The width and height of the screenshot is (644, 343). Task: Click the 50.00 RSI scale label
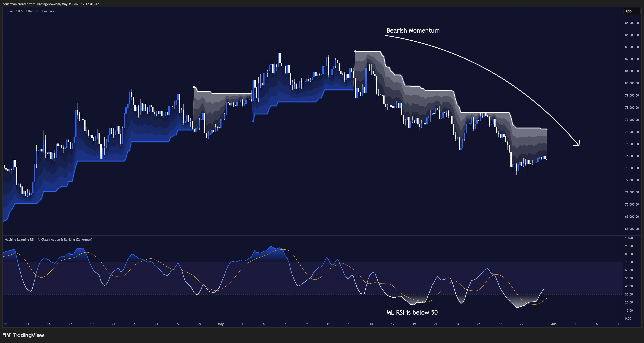pyautogui.click(x=629, y=278)
